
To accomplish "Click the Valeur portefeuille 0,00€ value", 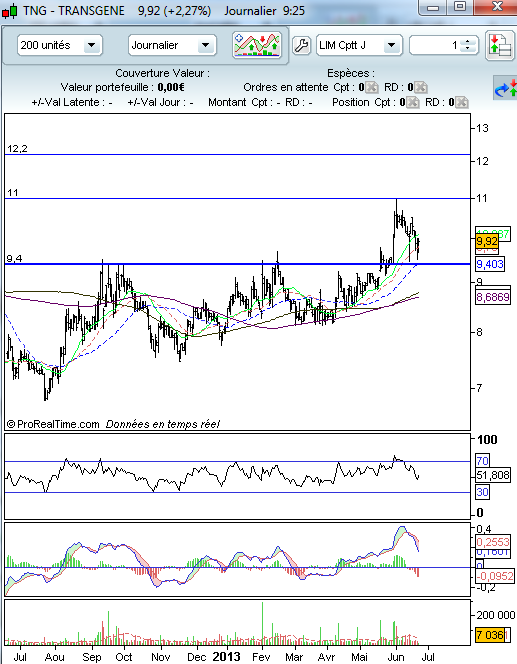I will 171,87.
